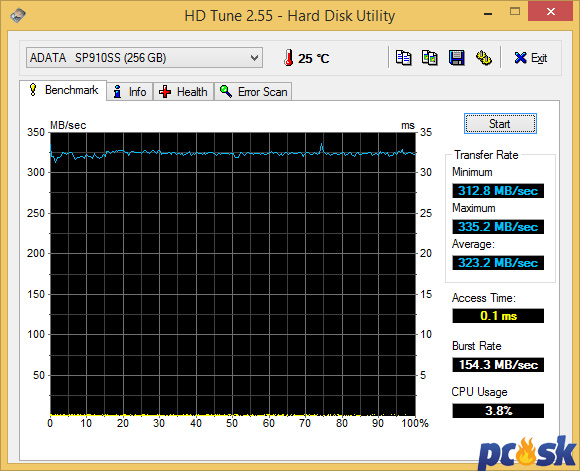Click the Minimum value 312.8 MB/sec

click(498, 191)
